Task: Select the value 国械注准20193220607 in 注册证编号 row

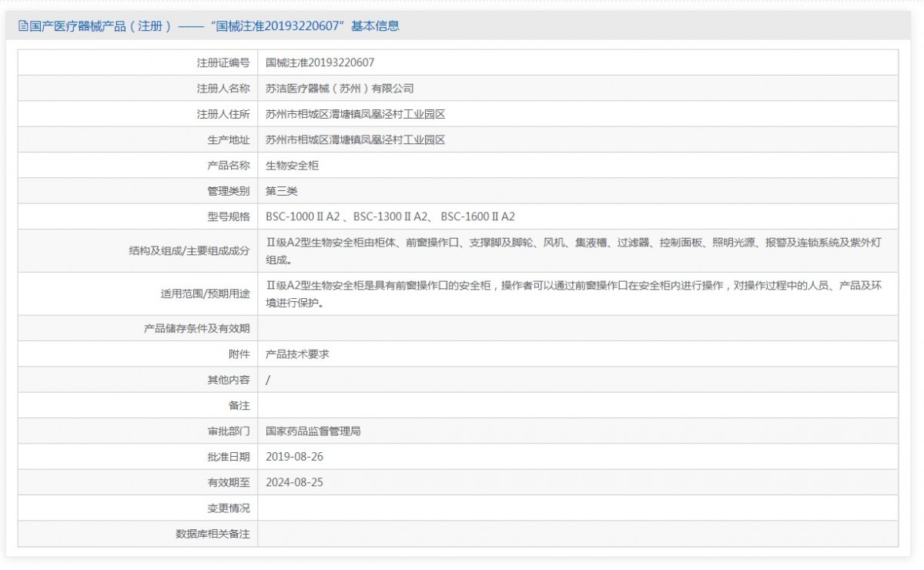Action: point(320,62)
